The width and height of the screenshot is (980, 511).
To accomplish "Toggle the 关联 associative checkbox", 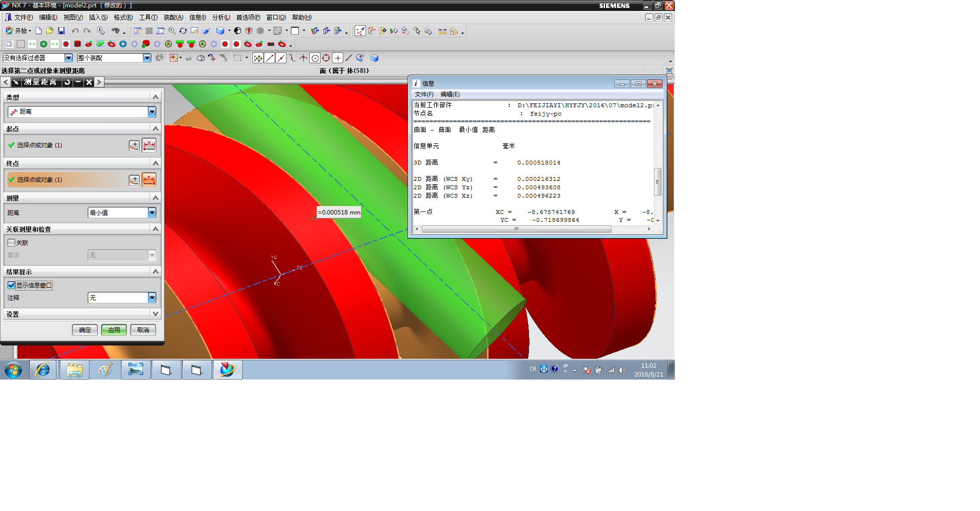I will 11,243.
